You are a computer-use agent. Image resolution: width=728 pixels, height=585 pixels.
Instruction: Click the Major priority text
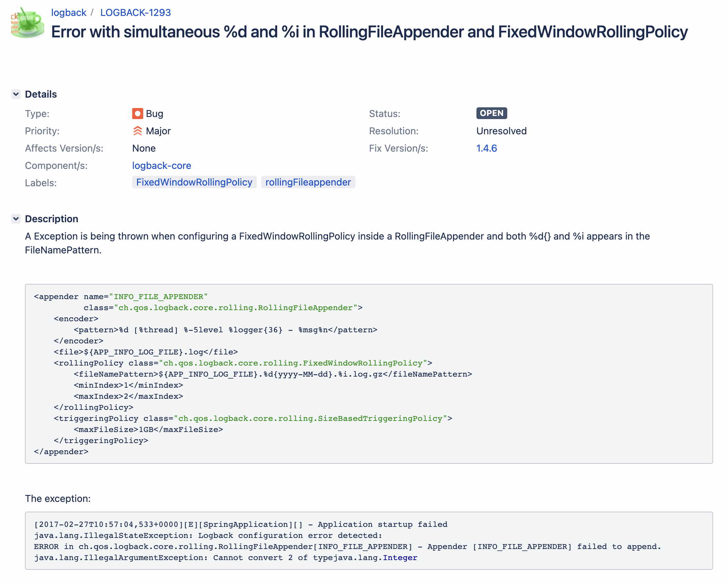click(x=158, y=131)
